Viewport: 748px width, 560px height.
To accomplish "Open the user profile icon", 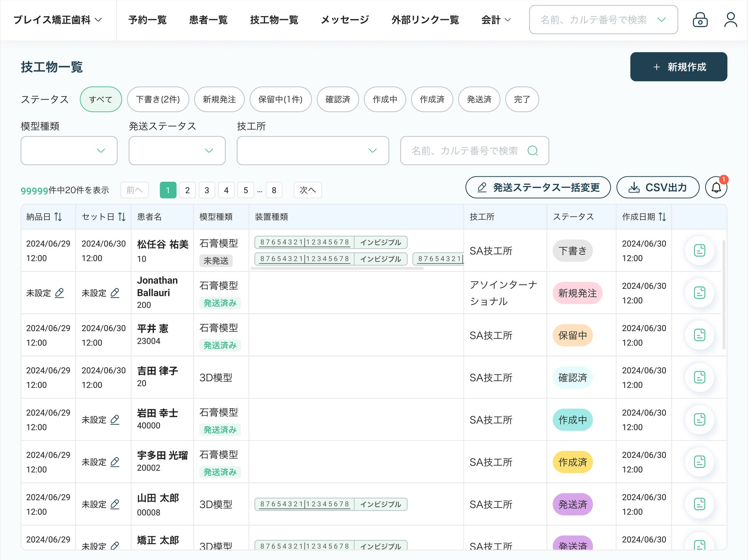I will [730, 19].
